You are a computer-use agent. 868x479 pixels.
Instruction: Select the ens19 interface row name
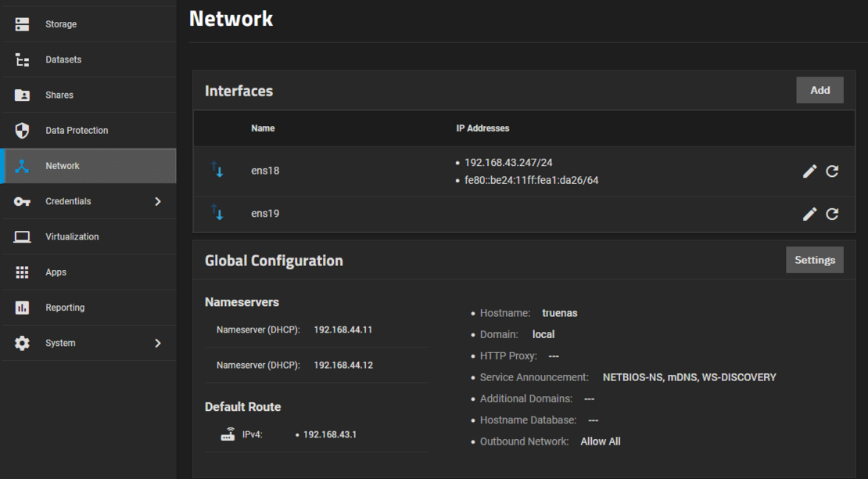coord(265,214)
